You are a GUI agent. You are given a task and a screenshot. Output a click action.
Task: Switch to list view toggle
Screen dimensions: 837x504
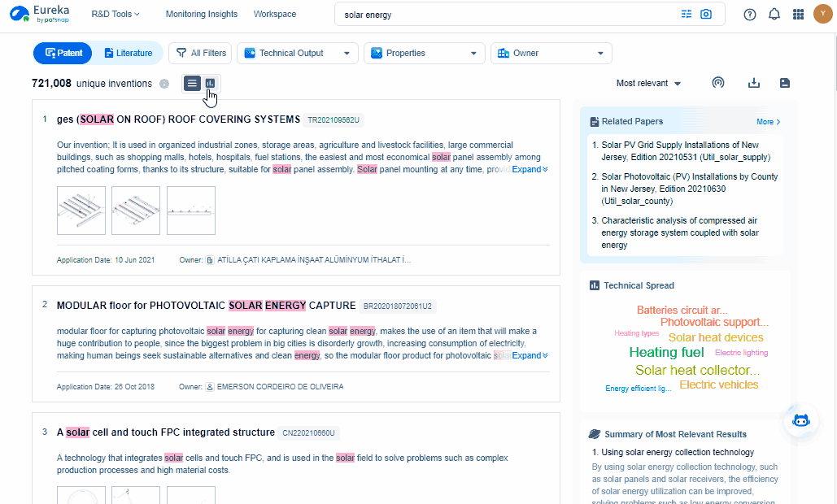pyautogui.click(x=192, y=83)
